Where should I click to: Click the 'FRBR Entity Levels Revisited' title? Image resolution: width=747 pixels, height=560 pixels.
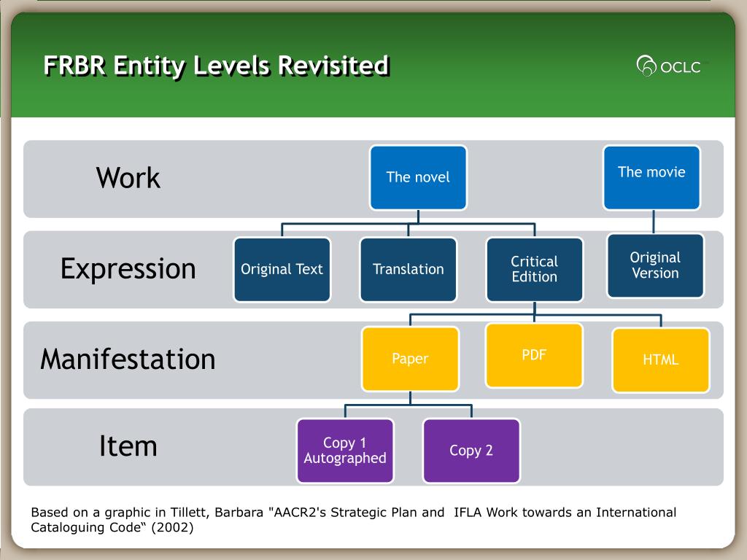coord(216,66)
